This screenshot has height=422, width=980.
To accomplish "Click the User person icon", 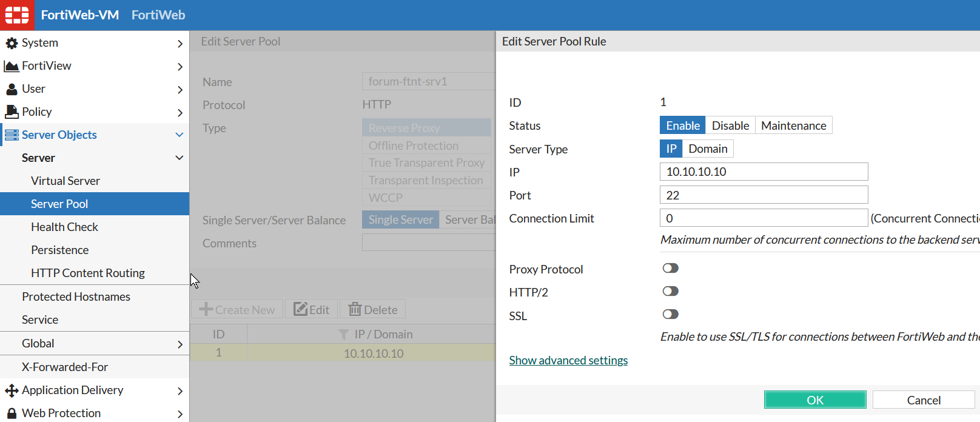I will tap(12, 89).
